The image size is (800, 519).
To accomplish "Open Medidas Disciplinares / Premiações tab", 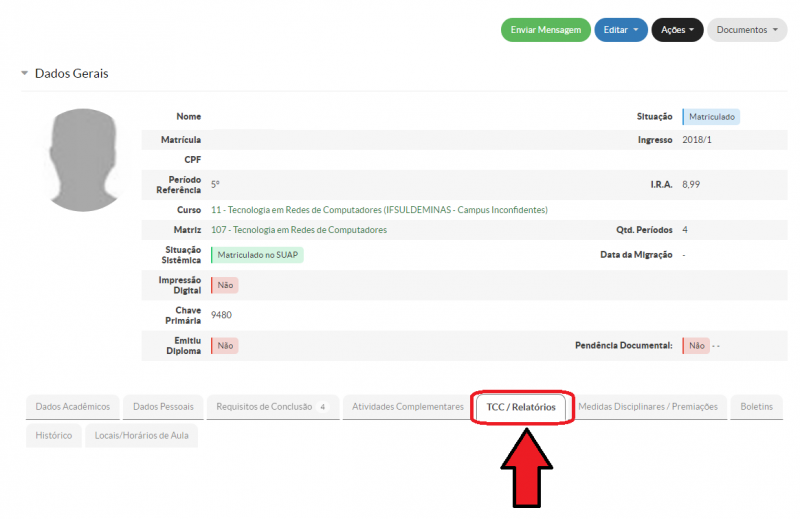I will point(647,407).
